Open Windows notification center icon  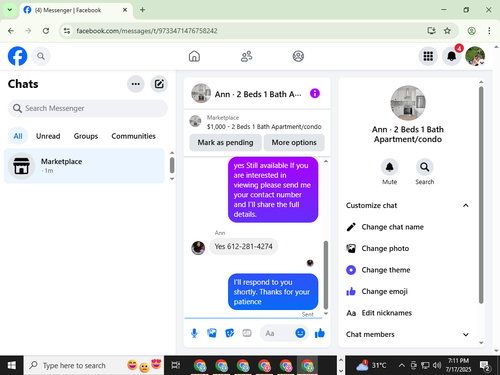(x=485, y=366)
